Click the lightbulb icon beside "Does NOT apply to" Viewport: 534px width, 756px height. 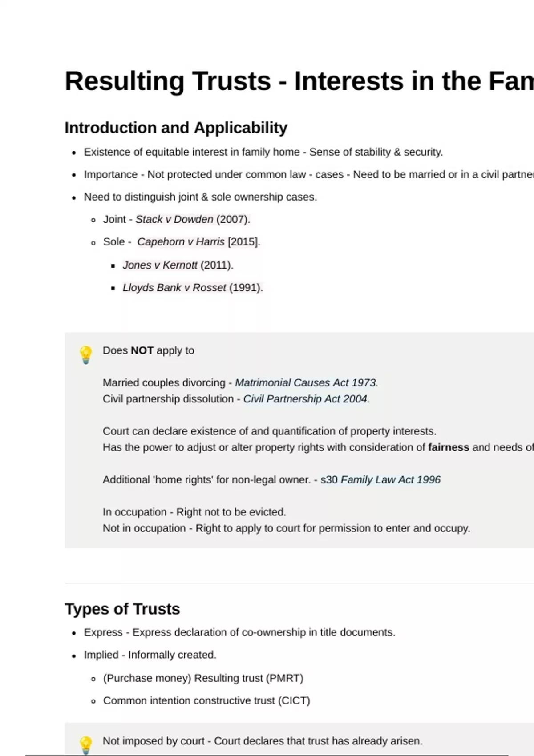point(85,355)
